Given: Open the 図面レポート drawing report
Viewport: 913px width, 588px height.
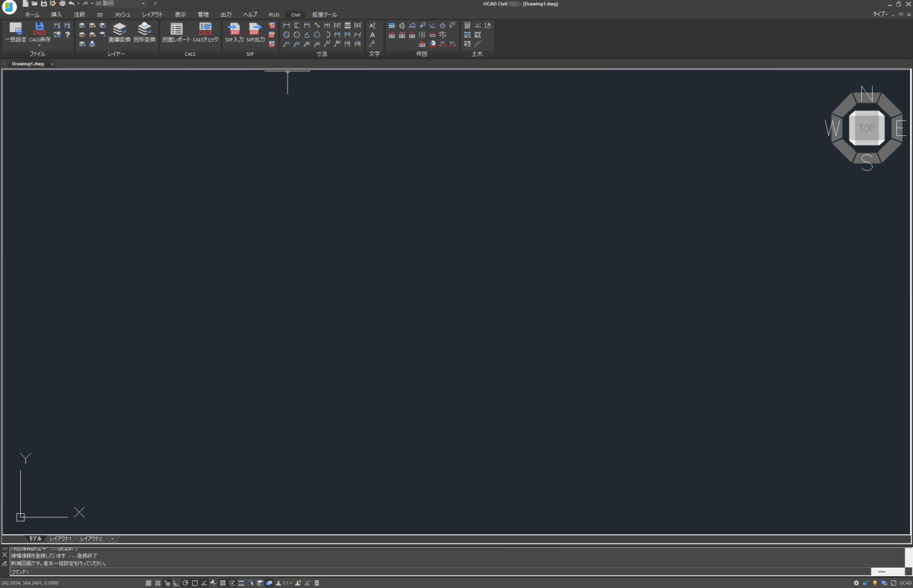Looking at the screenshot, I should [x=177, y=33].
